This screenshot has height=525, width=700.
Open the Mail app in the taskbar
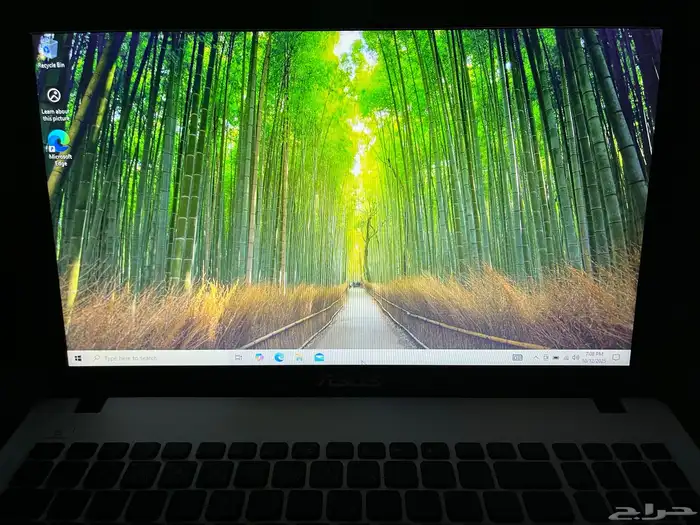(319, 357)
